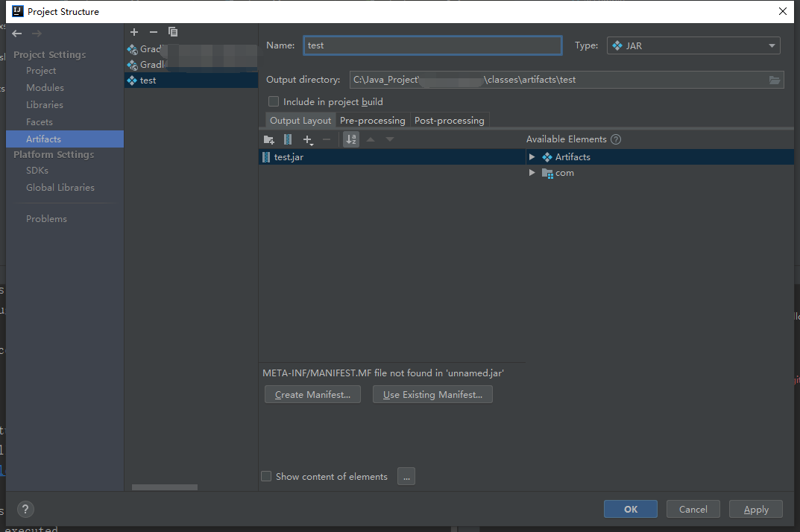Screen dimensions: 800x532
Task: Open the Project settings page
Action: point(41,71)
